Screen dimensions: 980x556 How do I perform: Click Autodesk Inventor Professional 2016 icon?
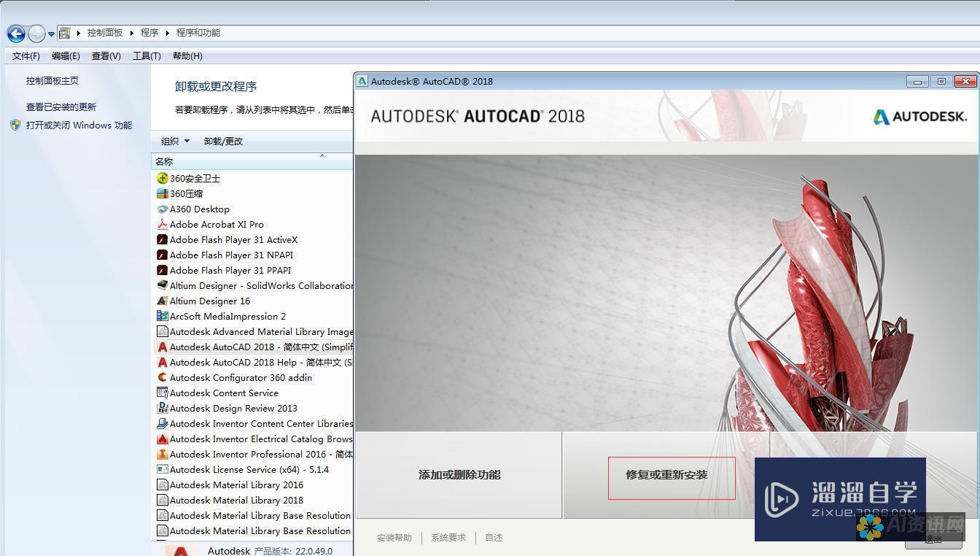162,454
